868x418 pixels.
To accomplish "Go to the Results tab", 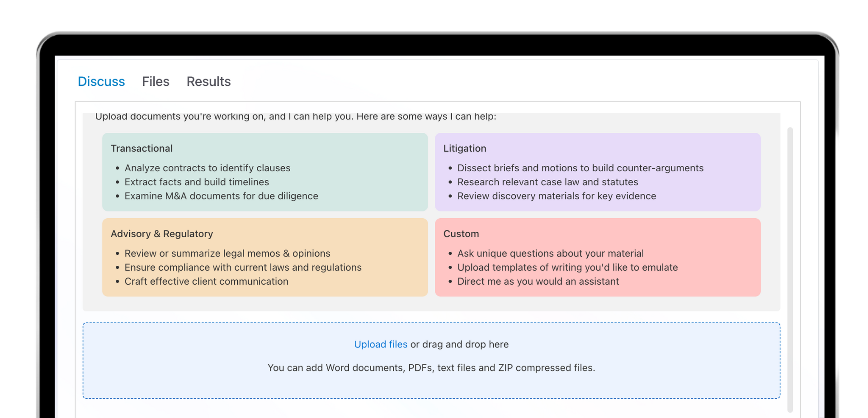I will tap(208, 81).
